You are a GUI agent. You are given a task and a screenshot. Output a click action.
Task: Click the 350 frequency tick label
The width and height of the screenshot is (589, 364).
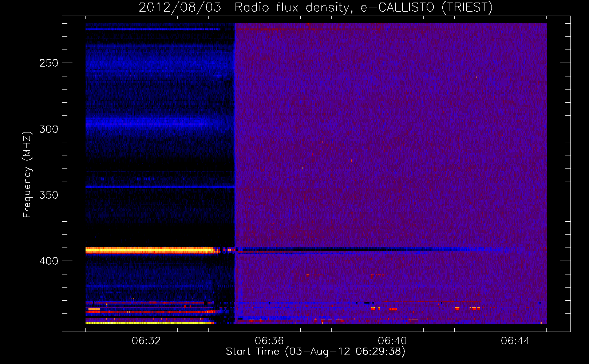coord(49,195)
